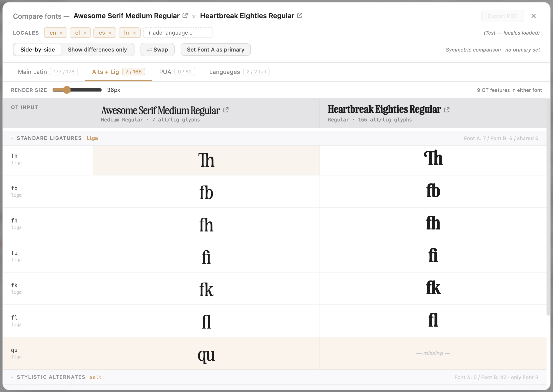Click Awesome Serif's Th ligature glyph
Image resolution: width=553 pixels, height=392 pixels.
(206, 160)
